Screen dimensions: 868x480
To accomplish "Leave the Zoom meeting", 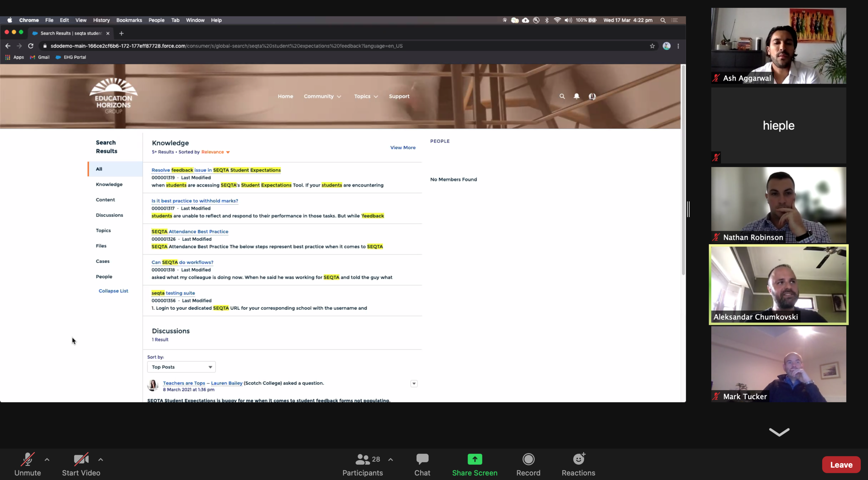I will click(x=841, y=464).
